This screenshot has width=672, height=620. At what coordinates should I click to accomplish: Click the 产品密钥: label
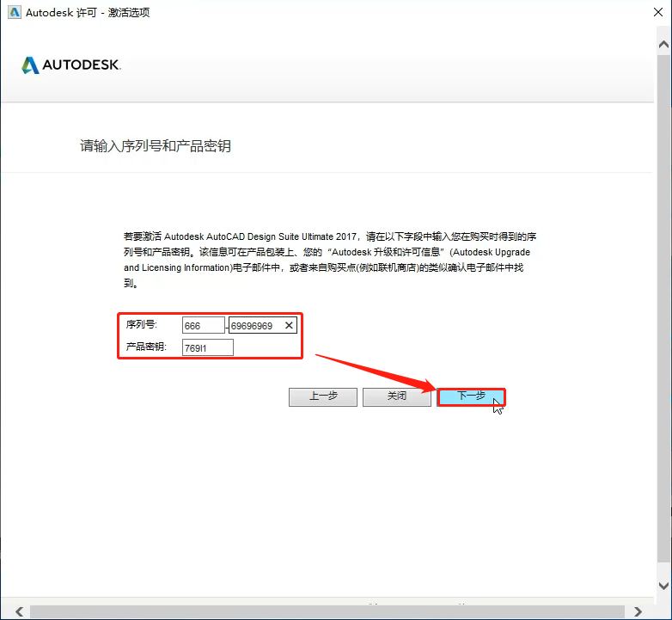point(146,347)
